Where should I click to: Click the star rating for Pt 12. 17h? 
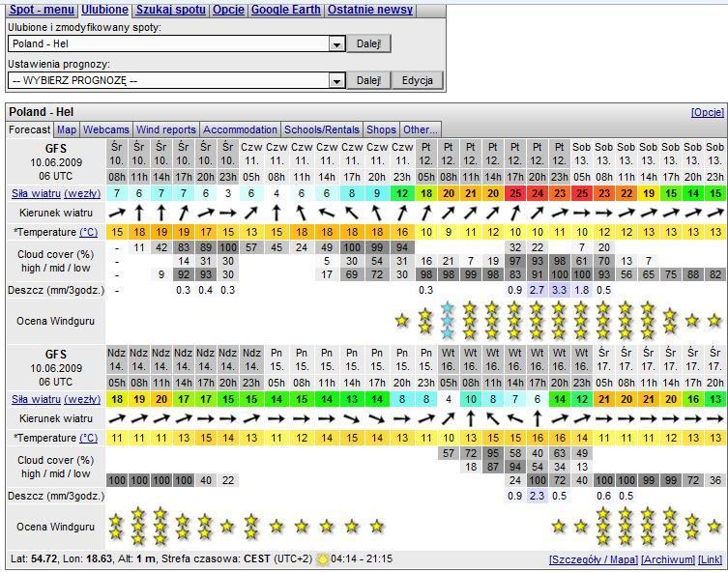pos(514,321)
